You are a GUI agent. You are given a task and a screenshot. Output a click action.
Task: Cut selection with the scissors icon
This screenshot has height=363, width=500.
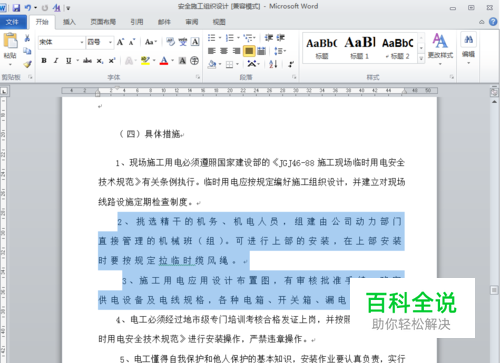[x=27, y=38]
